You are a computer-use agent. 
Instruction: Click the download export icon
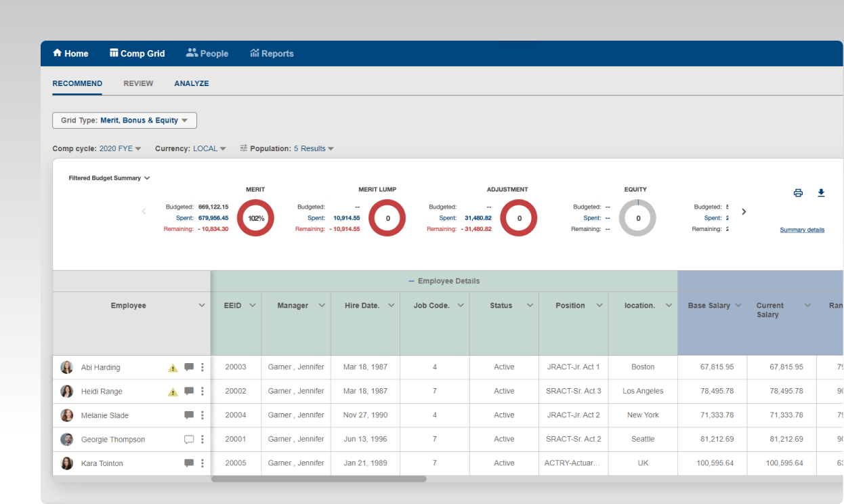point(821,193)
